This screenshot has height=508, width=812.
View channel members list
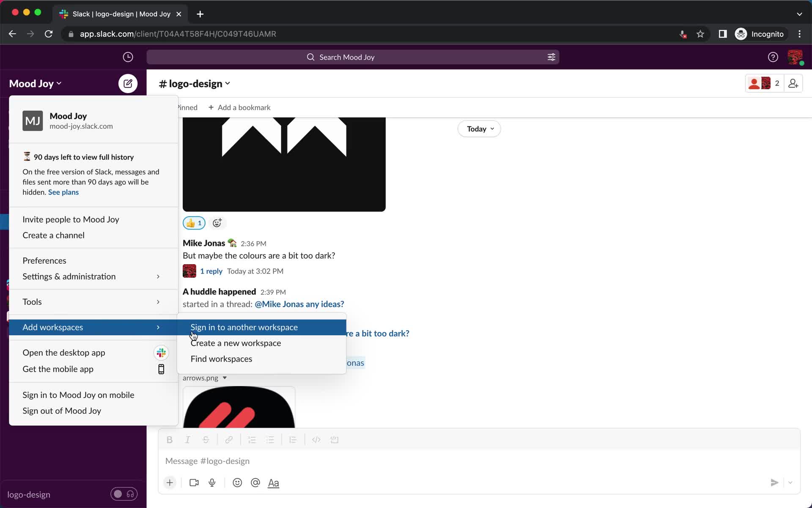click(x=765, y=83)
